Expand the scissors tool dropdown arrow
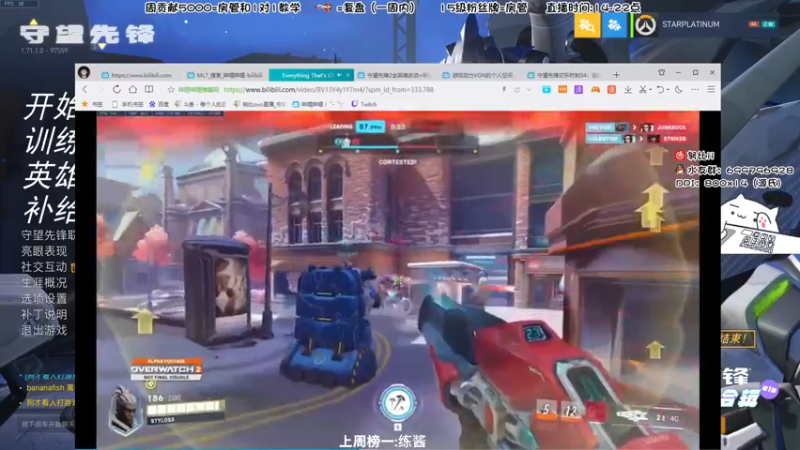 651,90
